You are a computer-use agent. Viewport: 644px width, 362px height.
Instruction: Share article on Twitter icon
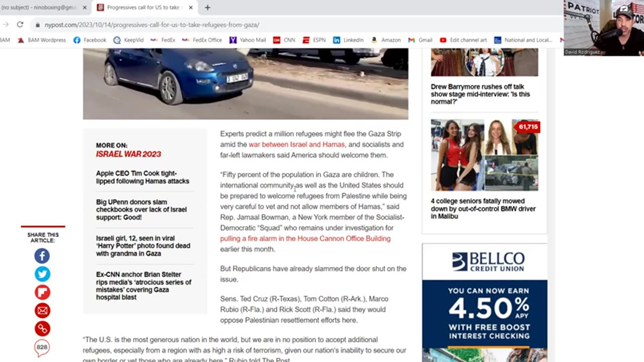[42, 274]
